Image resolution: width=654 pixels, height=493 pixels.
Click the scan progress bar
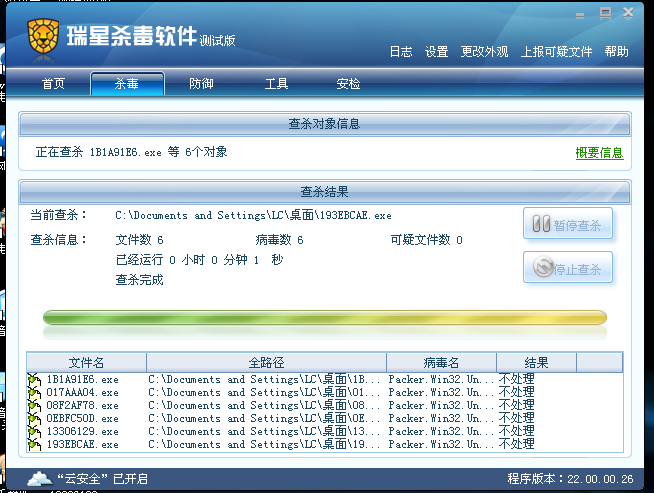point(324,318)
